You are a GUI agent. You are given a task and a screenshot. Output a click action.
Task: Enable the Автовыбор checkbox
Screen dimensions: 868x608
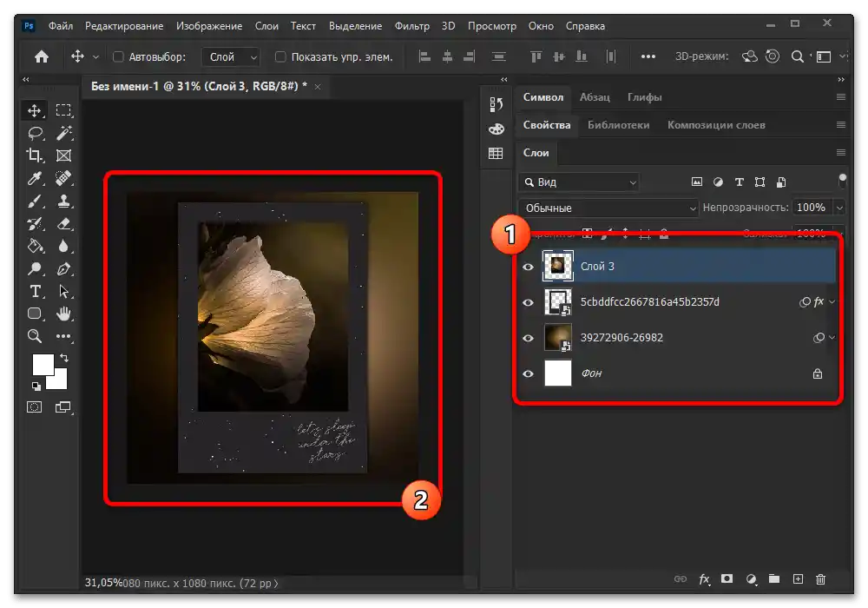[x=118, y=56]
